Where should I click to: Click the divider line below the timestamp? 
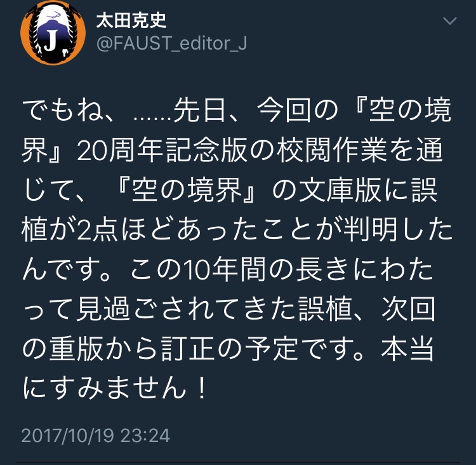238,463
